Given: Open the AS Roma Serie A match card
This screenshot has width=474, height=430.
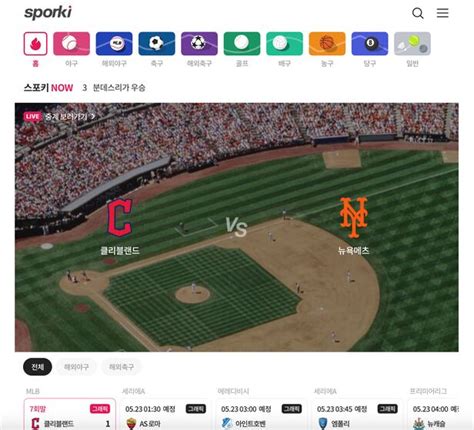Looking at the screenshot, I should coord(165,414).
